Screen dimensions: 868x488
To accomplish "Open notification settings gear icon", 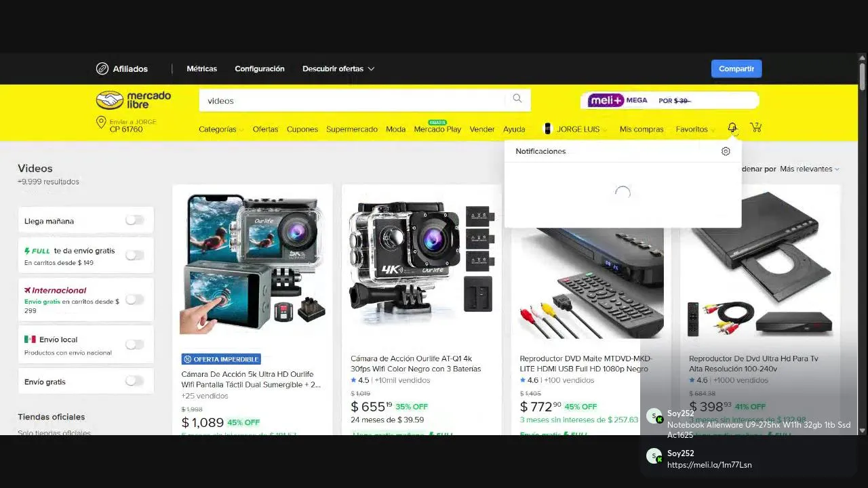I will tap(726, 151).
